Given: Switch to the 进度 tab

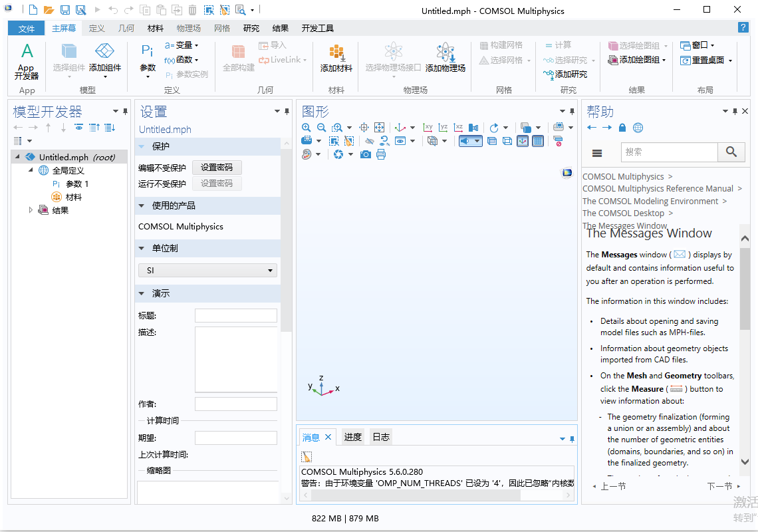Looking at the screenshot, I should [353, 437].
